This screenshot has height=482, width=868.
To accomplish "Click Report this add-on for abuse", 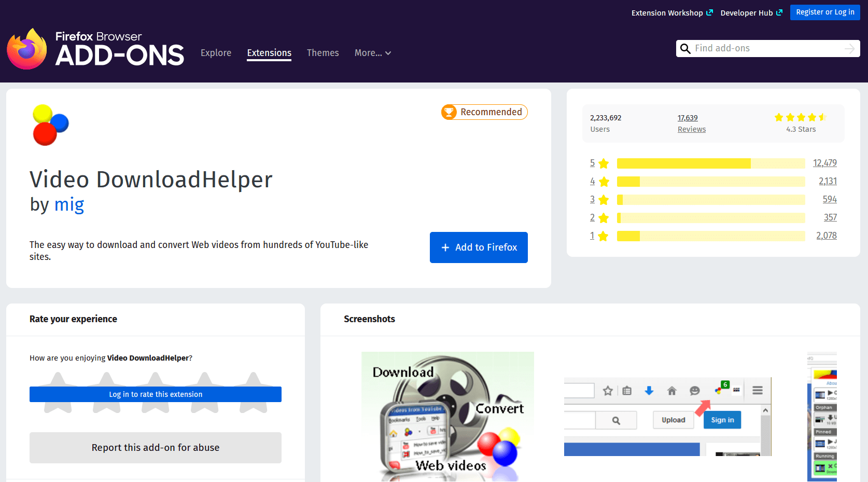I will tap(155, 447).
